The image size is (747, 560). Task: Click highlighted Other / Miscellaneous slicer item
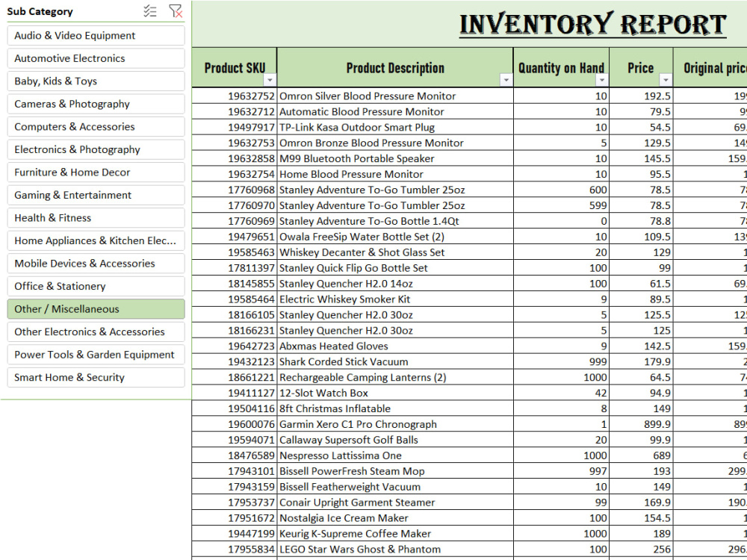96,309
